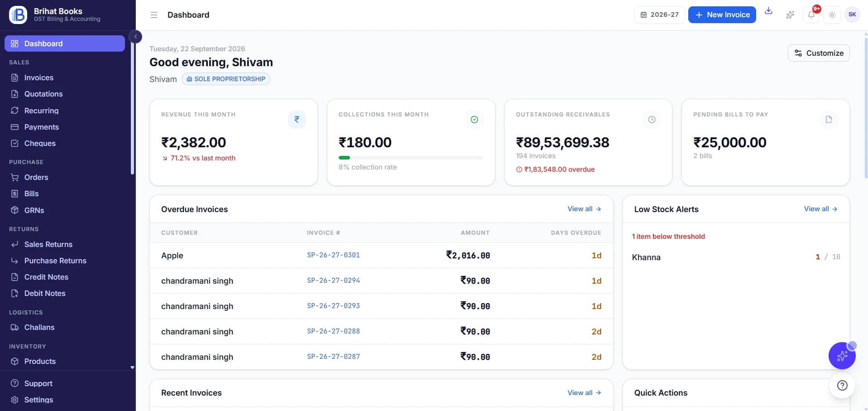The width and height of the screenshot is (868, 411).
Task: Go to Dashboard in sidebar
Action: [65, 44]
